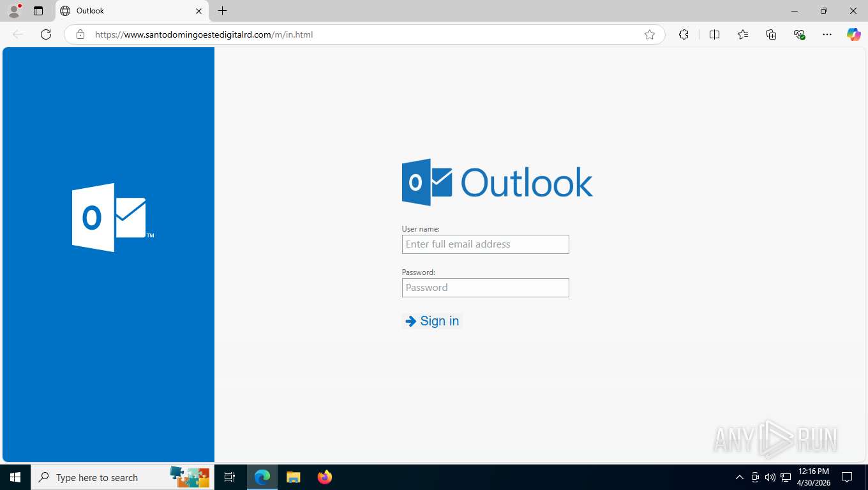Open the Windows Start menu
This screenshot has width=868, height=490.
(x=15, y=477)
